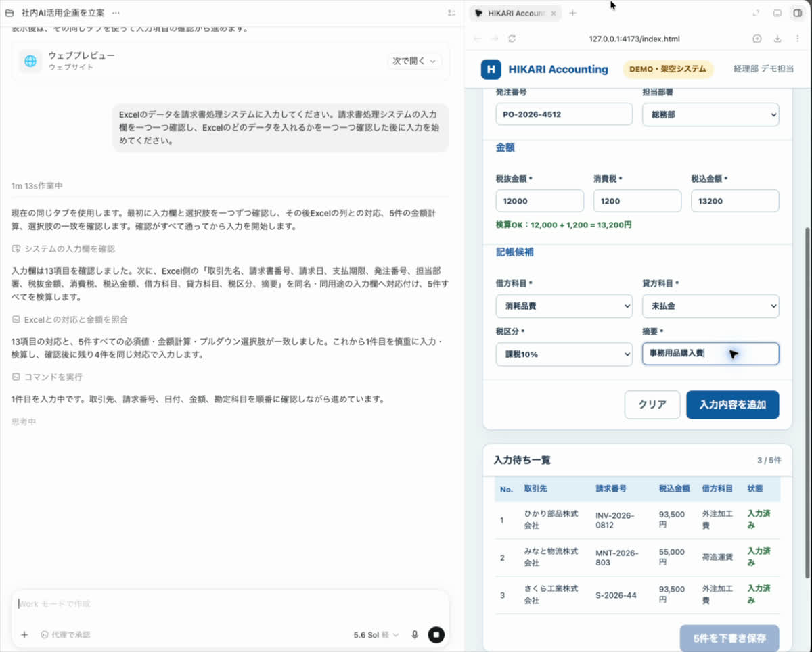Click the browser back arrow

[478, 39]
